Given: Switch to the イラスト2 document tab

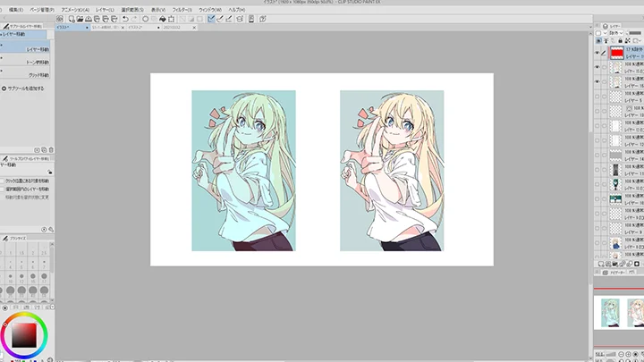Looking at the screenshot, I should (144, 27).
